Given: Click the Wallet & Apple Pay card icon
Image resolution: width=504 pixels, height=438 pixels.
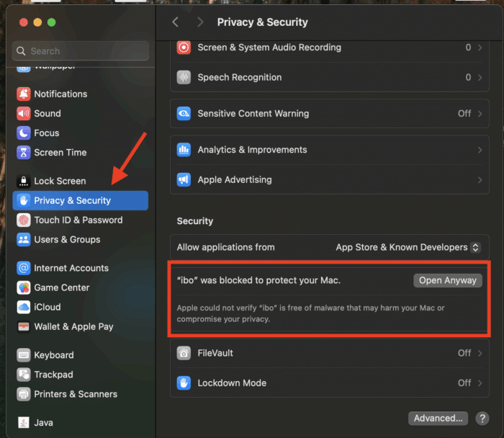Looking at the screenshot, I should pyautogui.click(x=24, y=326).
